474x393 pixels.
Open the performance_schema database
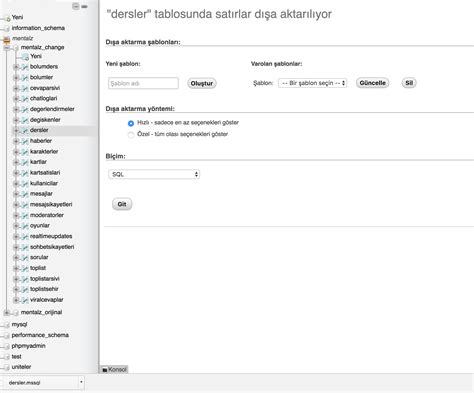tap(40, 335)
